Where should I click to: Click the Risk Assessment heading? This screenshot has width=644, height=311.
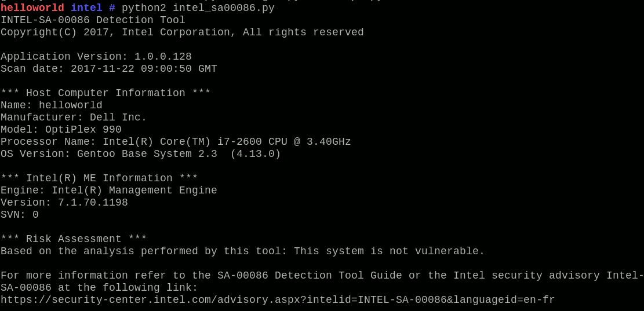(74, 239)
